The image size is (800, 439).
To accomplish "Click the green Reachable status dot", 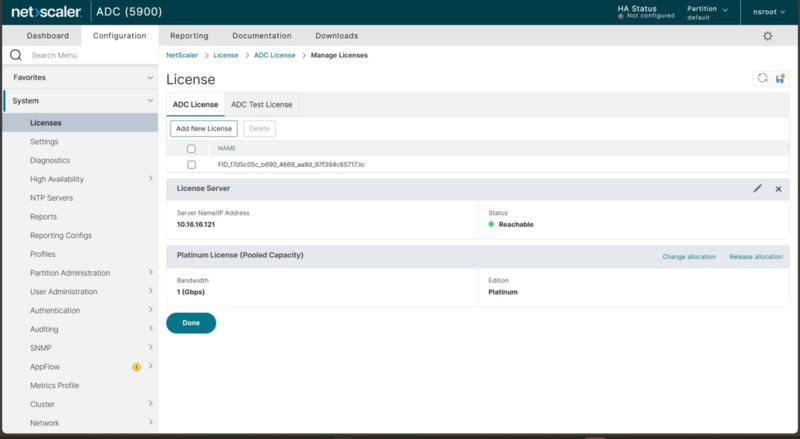I will (x=491, y=224).
